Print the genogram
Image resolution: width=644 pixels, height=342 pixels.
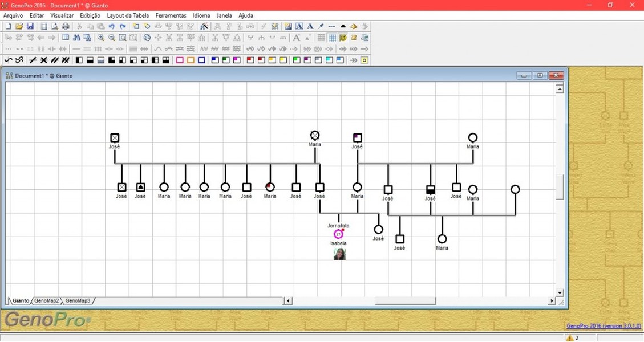click(x=66, y=26)
